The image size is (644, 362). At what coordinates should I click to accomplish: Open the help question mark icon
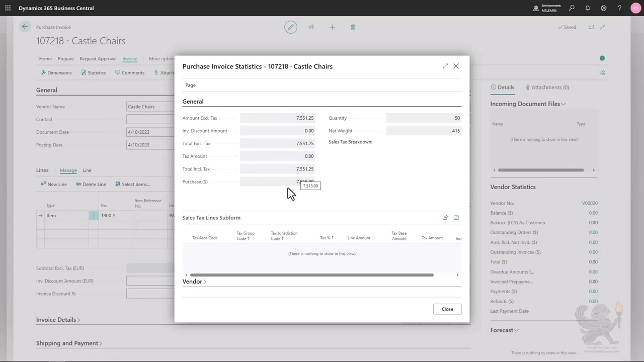pos(620,8)
